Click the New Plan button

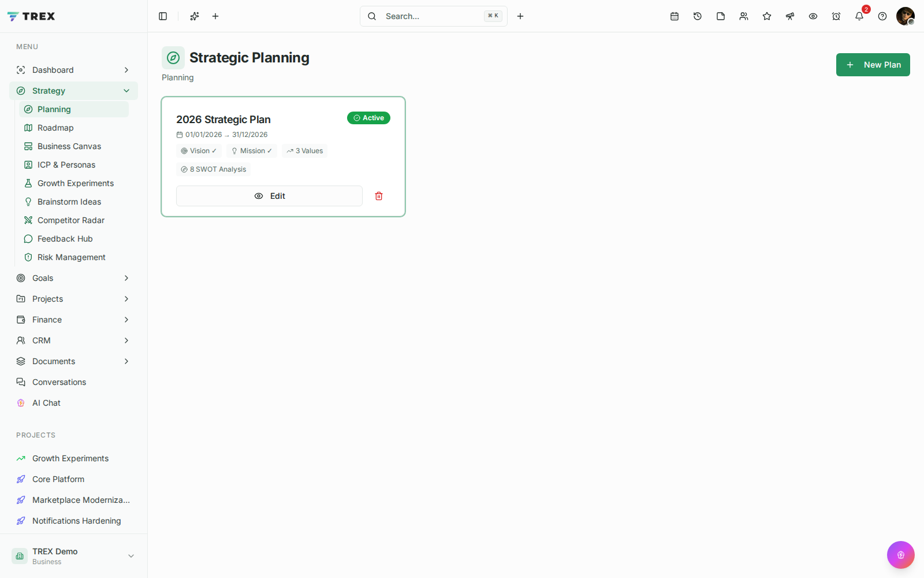click(x=873, y=65)
